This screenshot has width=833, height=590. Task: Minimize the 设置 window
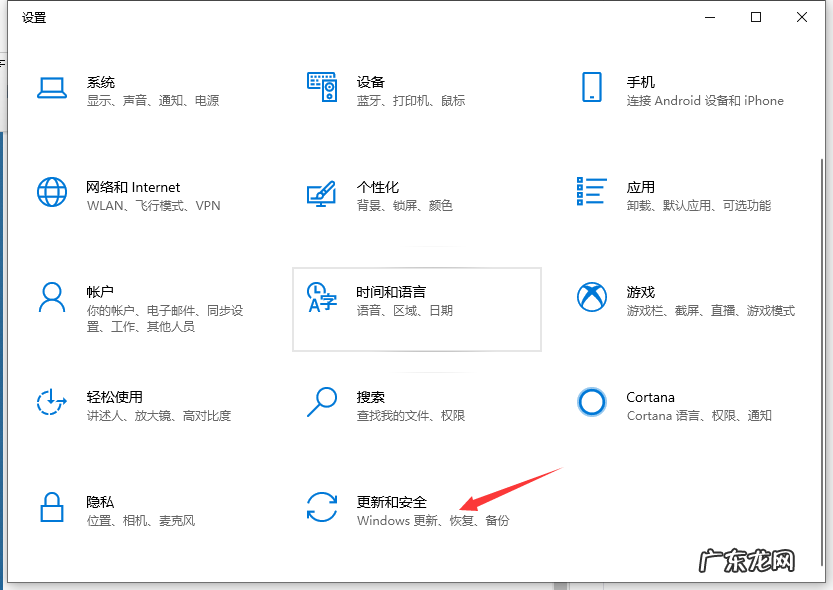(x=710, y=17)
